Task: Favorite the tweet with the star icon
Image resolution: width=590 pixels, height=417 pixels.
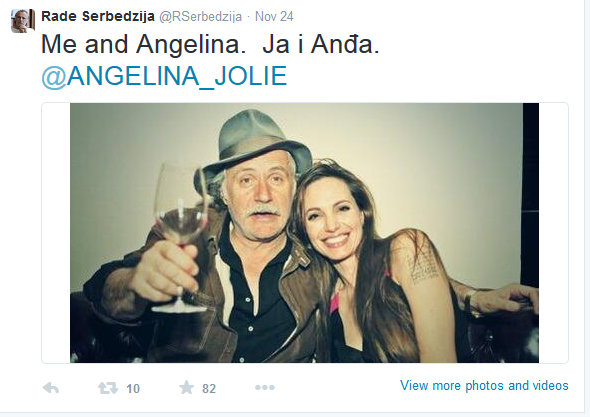Action: click(x=186, y=387)
